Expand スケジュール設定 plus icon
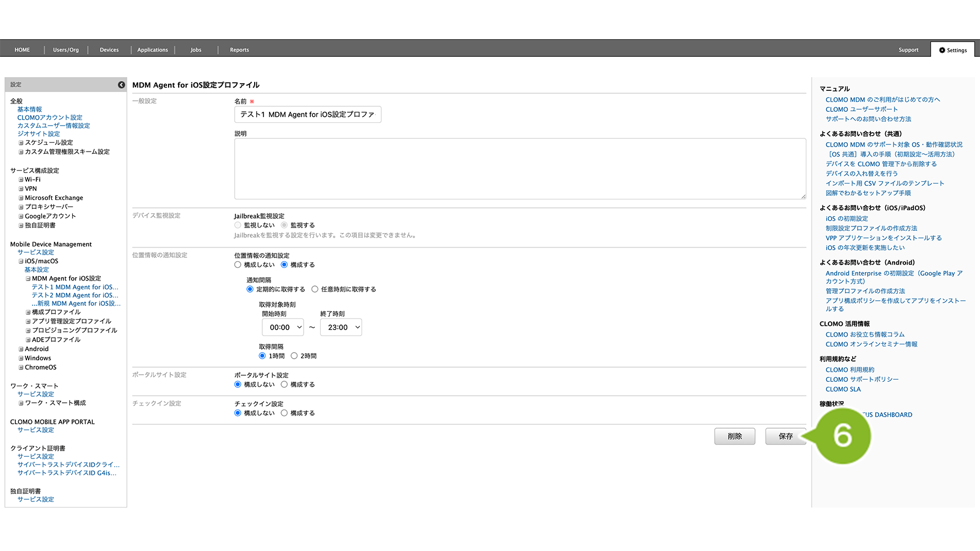 click(x=21, y=143)
